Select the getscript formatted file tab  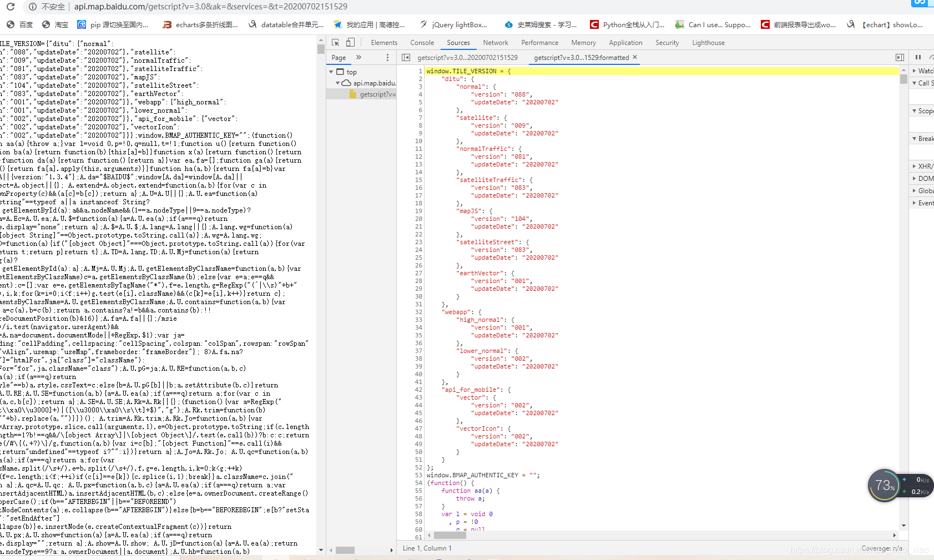581,58
